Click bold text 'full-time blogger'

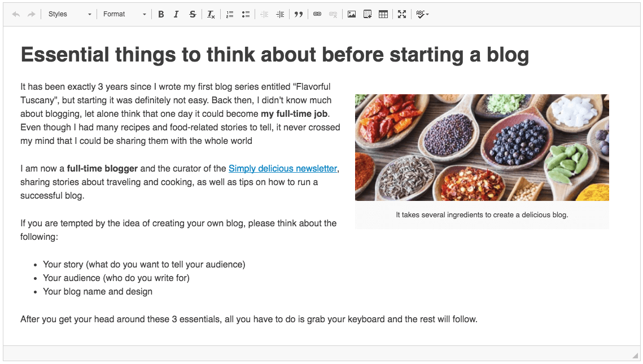pos(102,169)
